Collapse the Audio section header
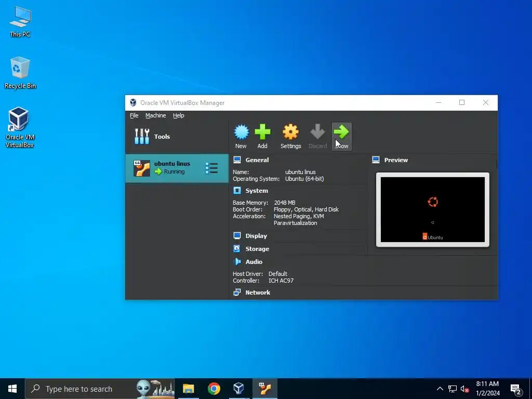 [254, 262]
